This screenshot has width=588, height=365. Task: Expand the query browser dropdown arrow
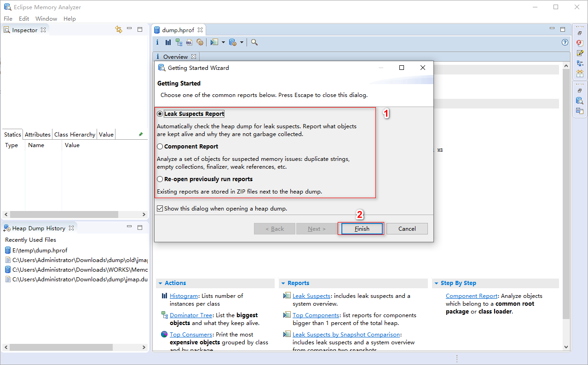pos(242,42)
